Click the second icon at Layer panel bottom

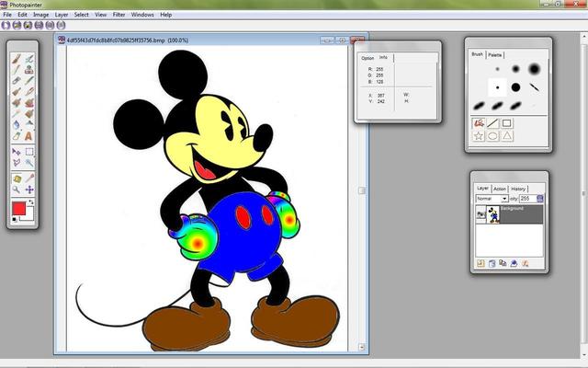(x=492, y=264)
